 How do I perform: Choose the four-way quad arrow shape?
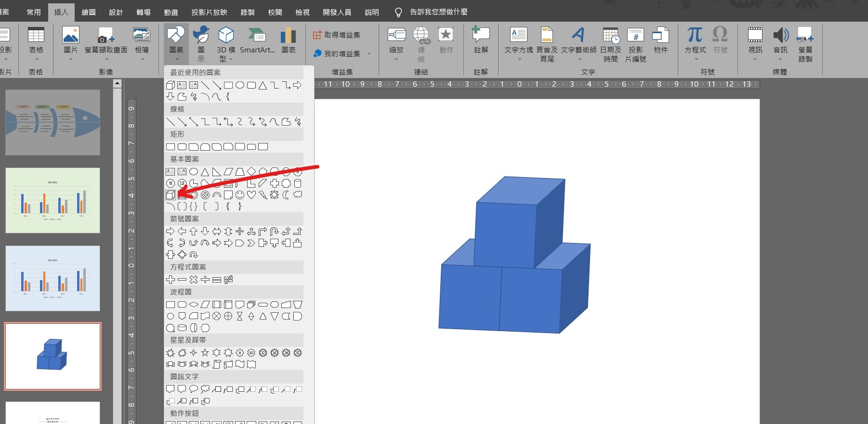pyautogui.click(x=240, y=231)
